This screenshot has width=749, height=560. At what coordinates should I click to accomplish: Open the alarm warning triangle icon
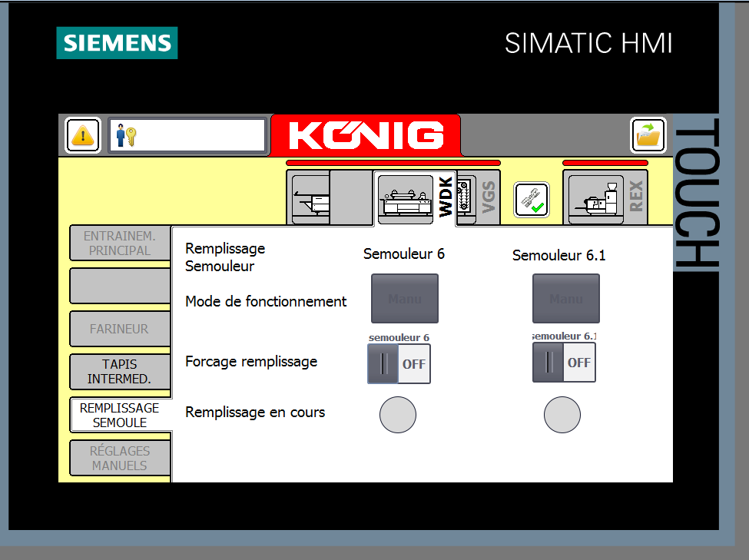[x=83, y=135]
